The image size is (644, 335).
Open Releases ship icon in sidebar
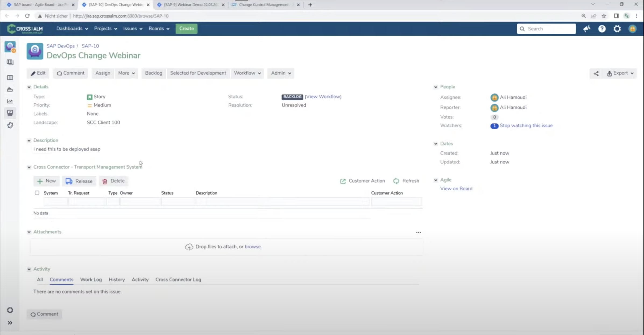10,89
